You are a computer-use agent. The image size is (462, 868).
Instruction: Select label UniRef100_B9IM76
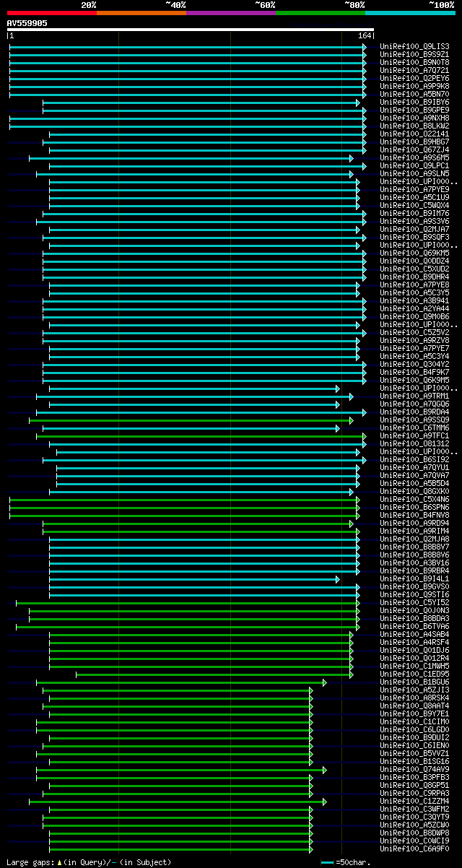point(415,214)
